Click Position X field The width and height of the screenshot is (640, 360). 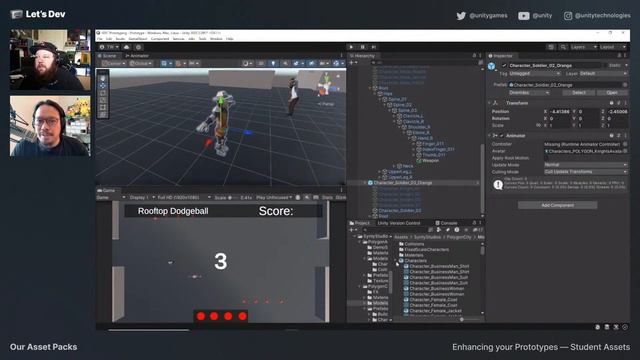560,111
